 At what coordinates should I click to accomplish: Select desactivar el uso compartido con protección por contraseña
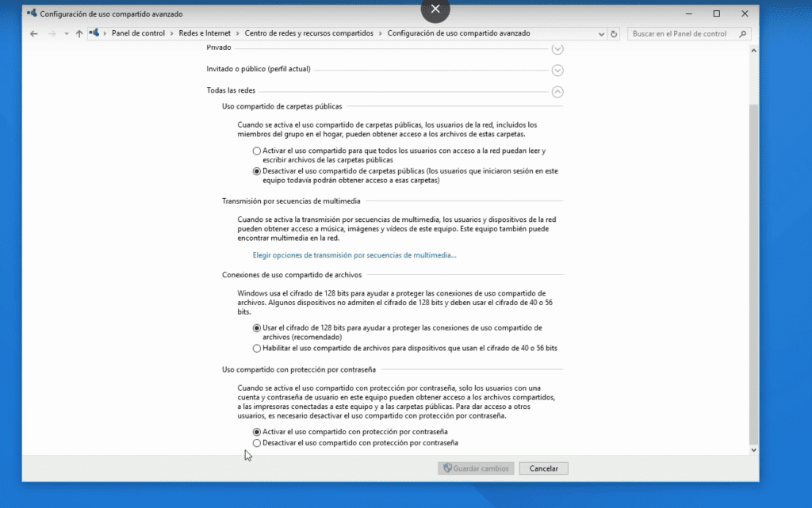pyautogui.click(x=256, y=442)
